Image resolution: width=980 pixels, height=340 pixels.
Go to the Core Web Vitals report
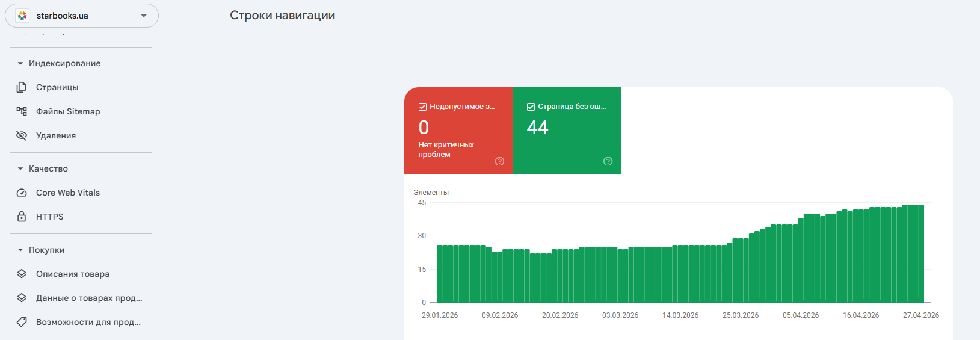tap(68, 193)
